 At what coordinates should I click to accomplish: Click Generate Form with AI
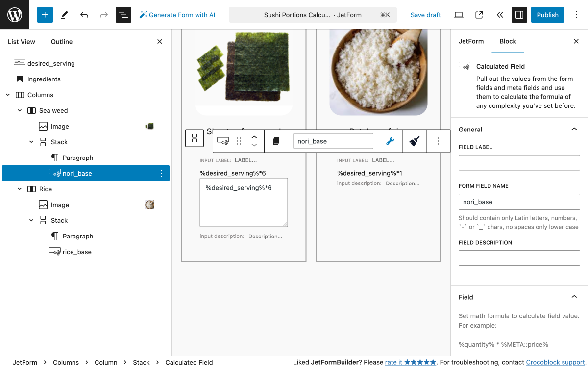click(x=177, y=15)
